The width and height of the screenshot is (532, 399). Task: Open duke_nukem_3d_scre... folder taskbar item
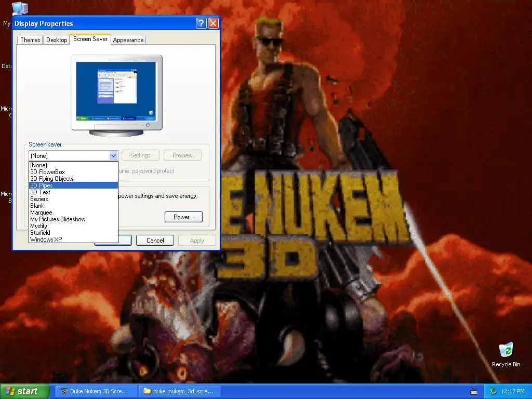pos(179,391)
